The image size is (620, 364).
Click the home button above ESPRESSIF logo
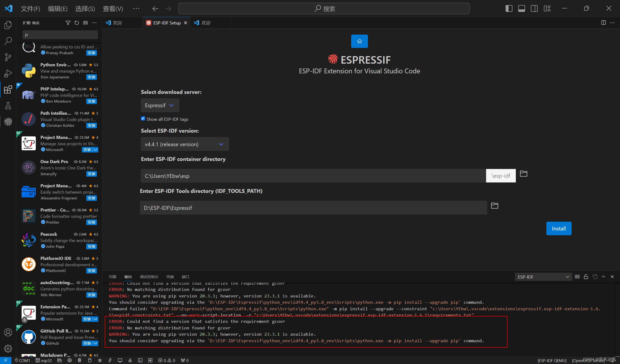[359, 41]
